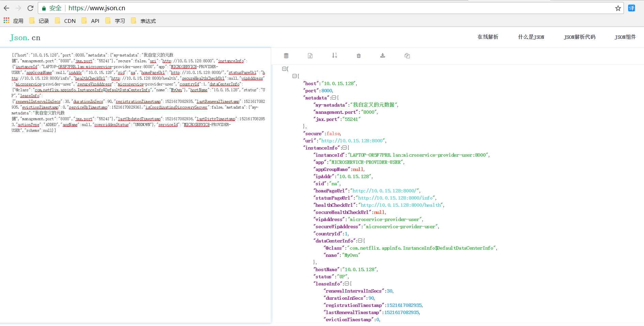644x326 pixels.
Task: Open the 记录 bookmark folder
Action: [x=39, y=21]
